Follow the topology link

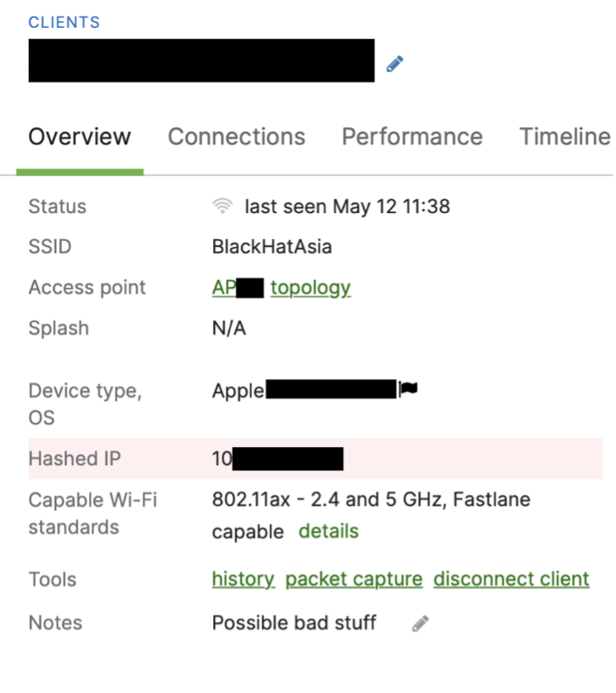coord(310,287)
